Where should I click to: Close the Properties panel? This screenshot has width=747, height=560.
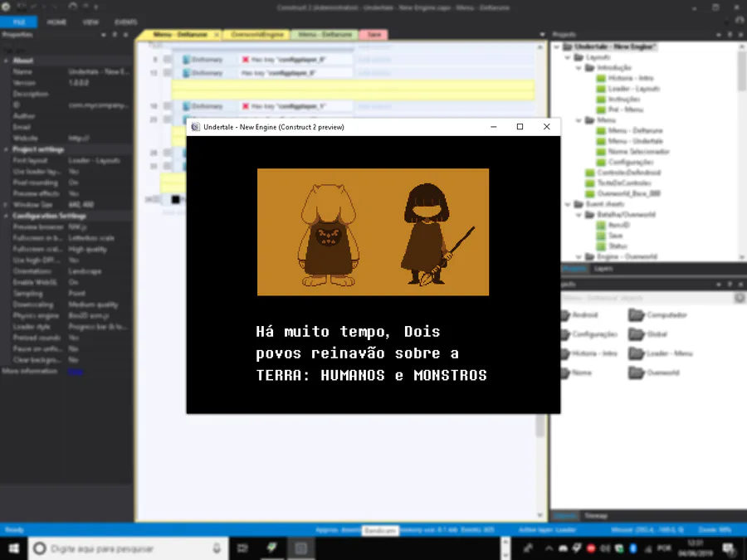pos(126,35)
